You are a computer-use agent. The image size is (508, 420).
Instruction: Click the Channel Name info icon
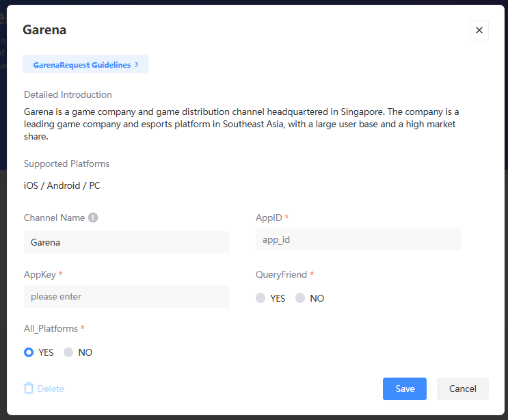coord(93,218)
